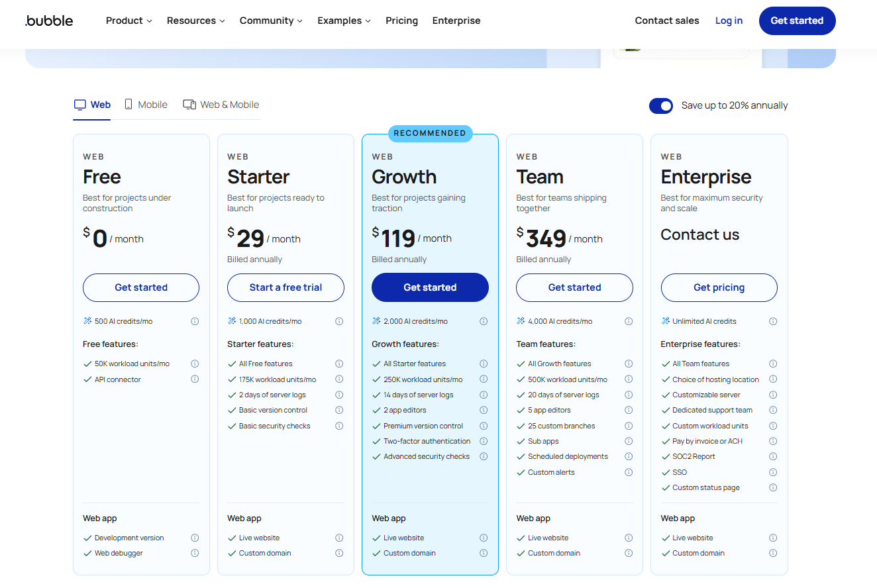This screenshot has width=877, height=588.
Task: Click info icon for Two-factor authentication
Action: pos(484,441)
